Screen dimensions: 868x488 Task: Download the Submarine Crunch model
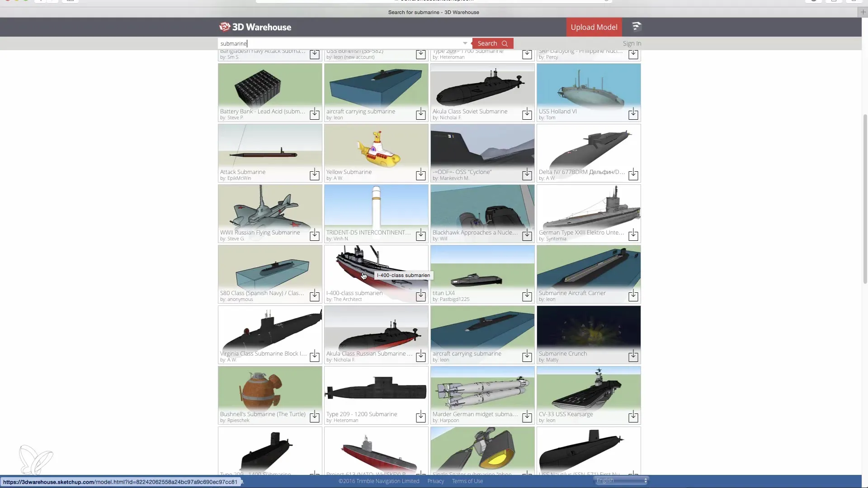coord(633,356)
